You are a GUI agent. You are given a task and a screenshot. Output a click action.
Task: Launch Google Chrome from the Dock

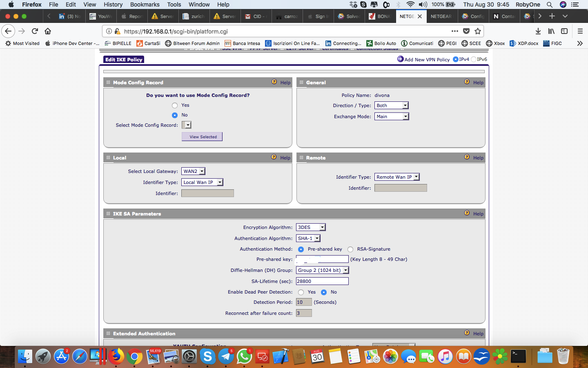(x=134, y=357)
